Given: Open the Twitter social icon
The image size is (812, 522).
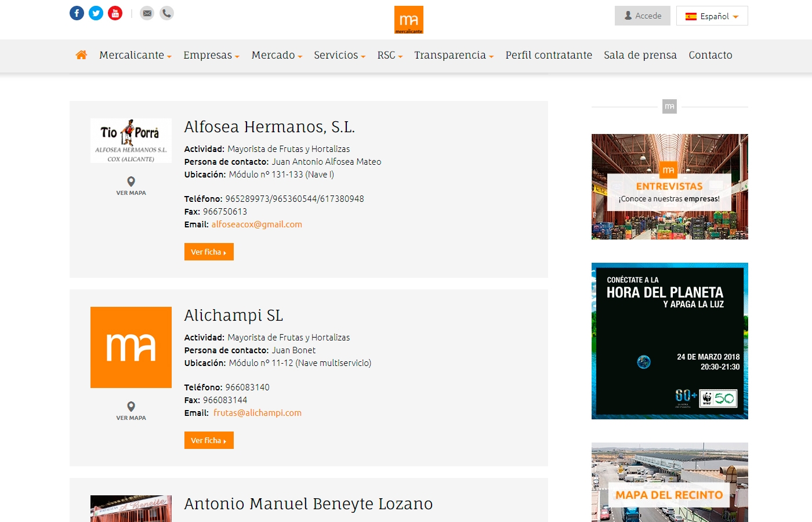Looking at the screenshot, I should click(96, 13).
